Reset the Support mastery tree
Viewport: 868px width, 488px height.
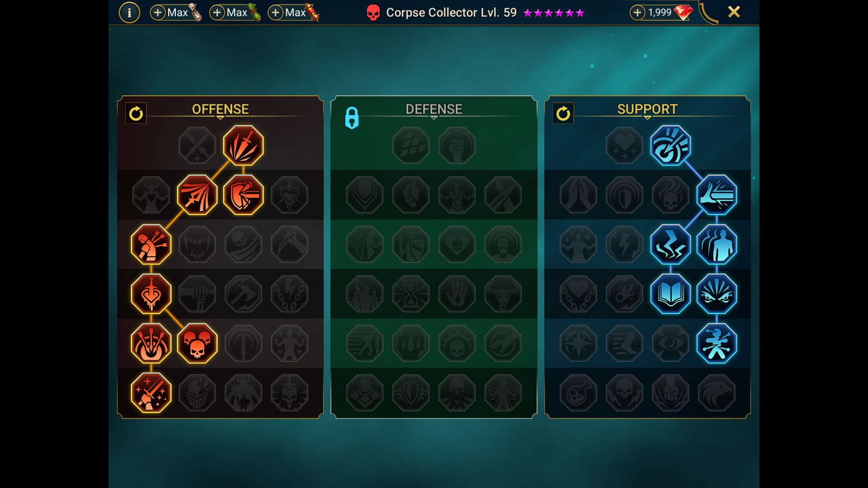(563, 113)
